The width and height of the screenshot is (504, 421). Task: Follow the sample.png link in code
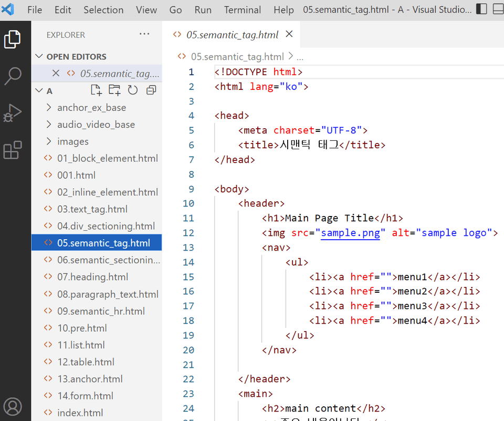coord(350,233)
